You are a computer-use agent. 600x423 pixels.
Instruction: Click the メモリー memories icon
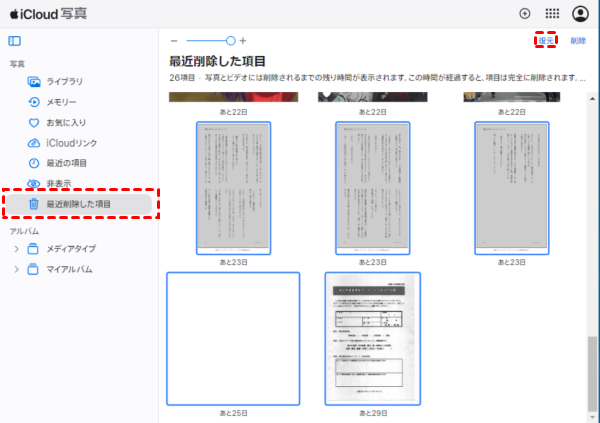[x=34, y=102]
